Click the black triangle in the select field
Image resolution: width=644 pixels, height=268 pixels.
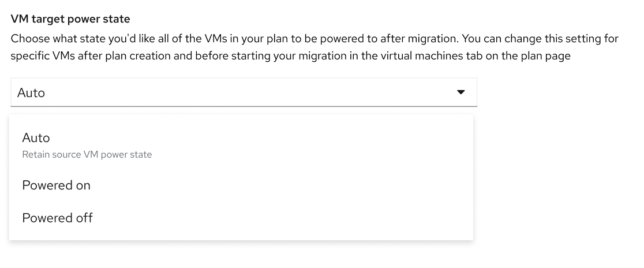click(460, 92)
